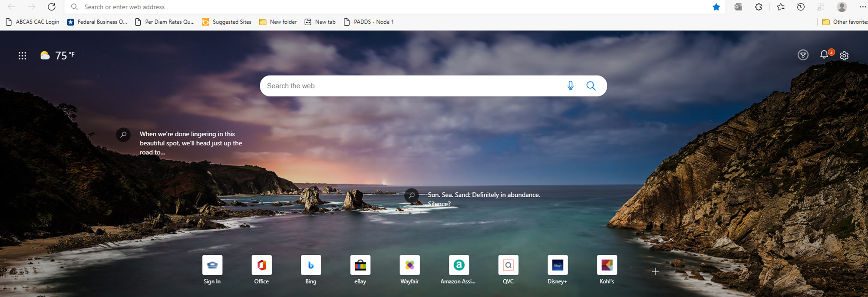
Task: Open the weather 75 °F widget
Action: [57, 55]
